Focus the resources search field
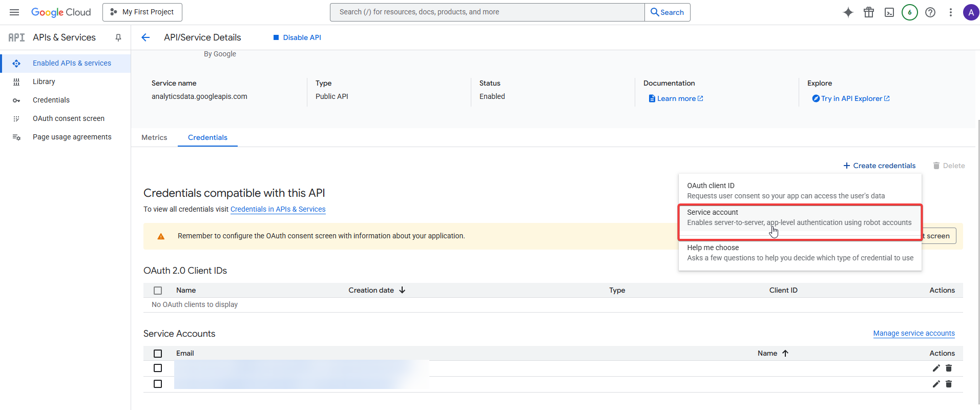The height and width of the screenshot is (410, 980). point(487,12)
